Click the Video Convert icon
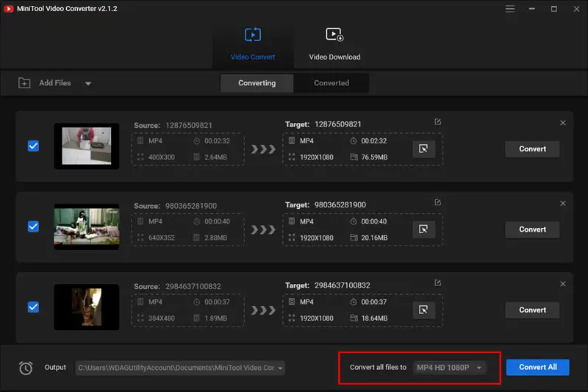 (253, 35)
